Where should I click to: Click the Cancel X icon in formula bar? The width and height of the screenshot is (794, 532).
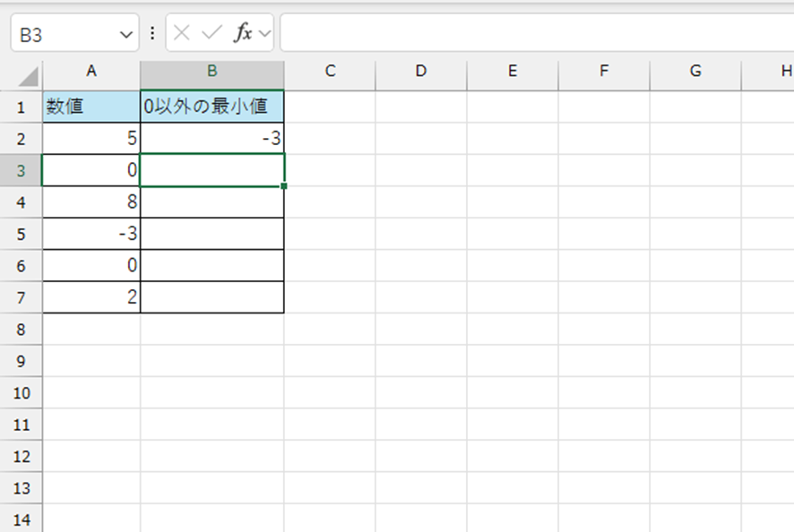pyautogui.click(x=182, y=33)
